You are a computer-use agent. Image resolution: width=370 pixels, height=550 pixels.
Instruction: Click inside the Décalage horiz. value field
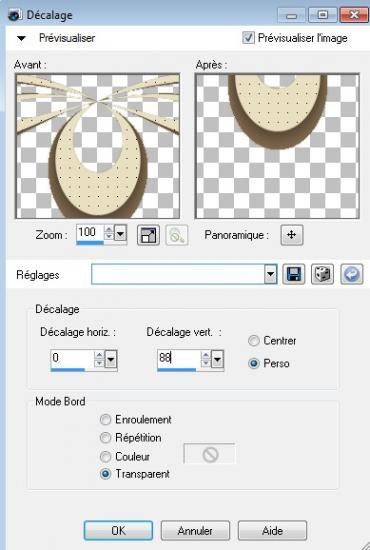pyautogui.click(x=72, y=358)
